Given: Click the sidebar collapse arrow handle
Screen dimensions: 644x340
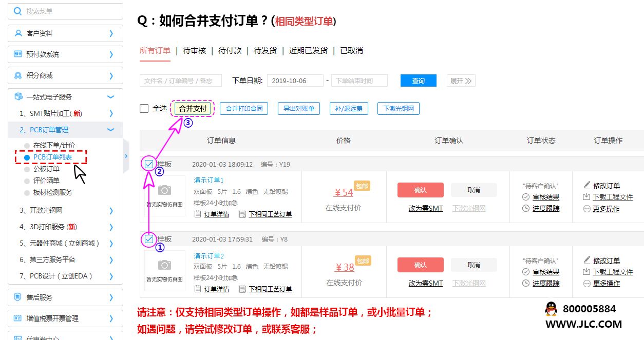Looking at the screenshot, I should 126,156.
